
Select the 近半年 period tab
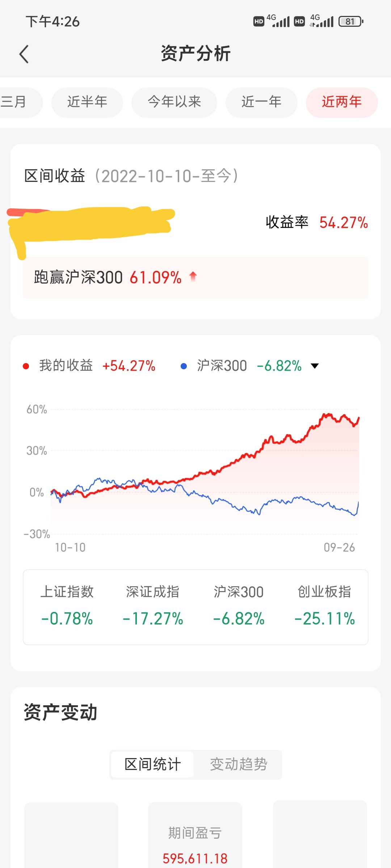pyautogui.click(x=87, y=102)
